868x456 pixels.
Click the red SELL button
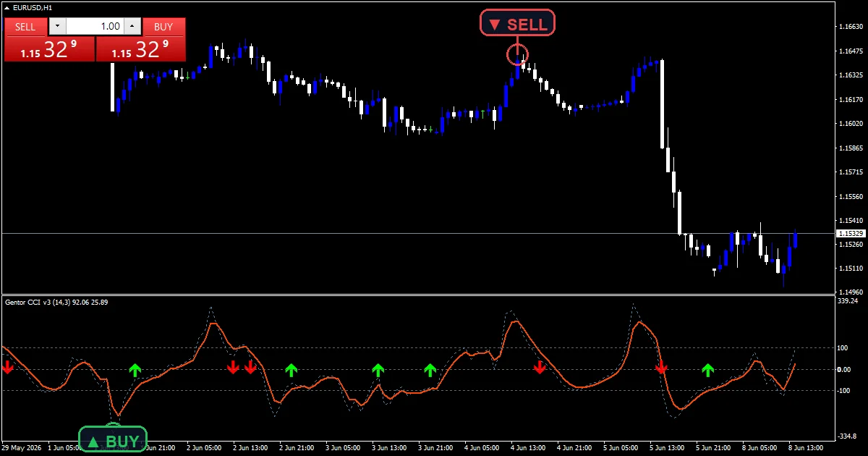coord(25,27)
